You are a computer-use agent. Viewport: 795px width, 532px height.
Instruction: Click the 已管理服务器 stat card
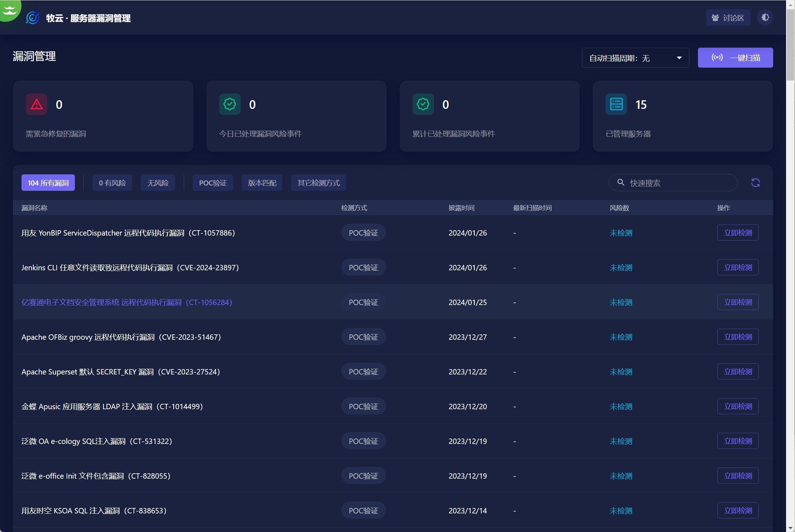click(x=683, y=116)
